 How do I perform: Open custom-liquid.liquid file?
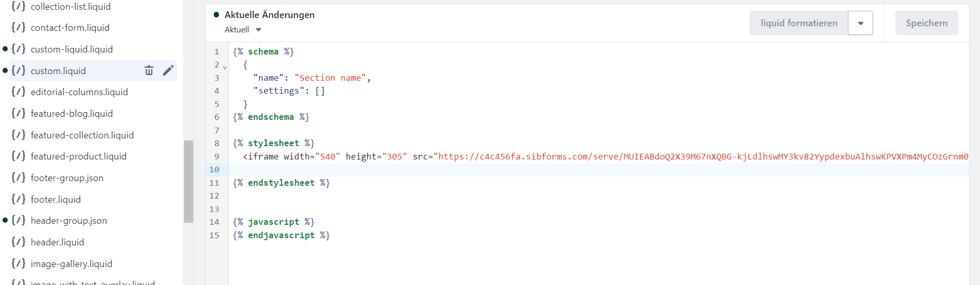pos(71,49)
